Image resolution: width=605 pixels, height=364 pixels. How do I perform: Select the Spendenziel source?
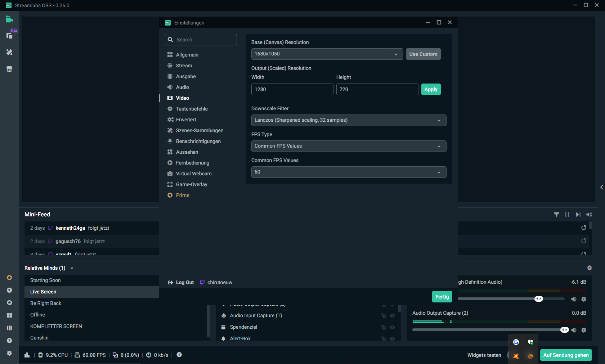point(243,327)
